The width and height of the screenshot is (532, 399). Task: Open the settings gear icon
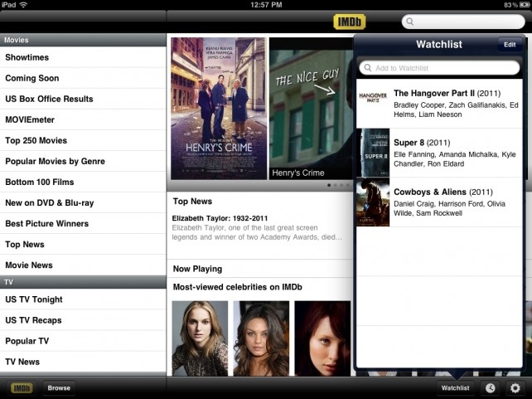[515, 387]
